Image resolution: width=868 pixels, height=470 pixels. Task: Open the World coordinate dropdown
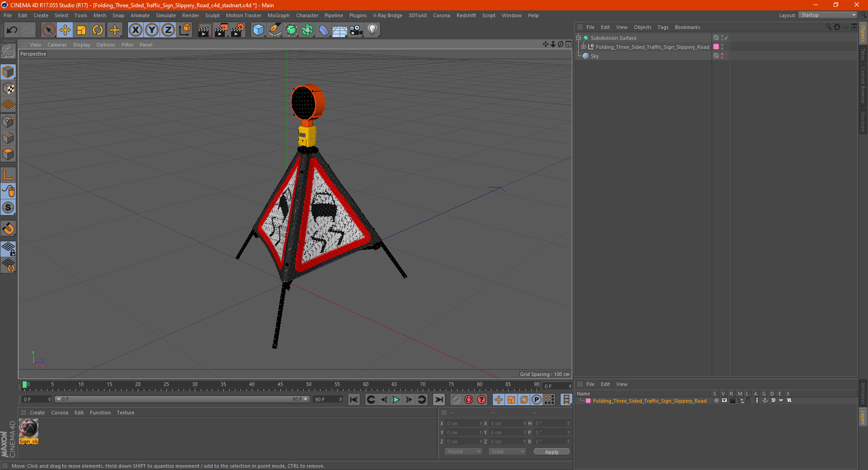click(463, 451)
